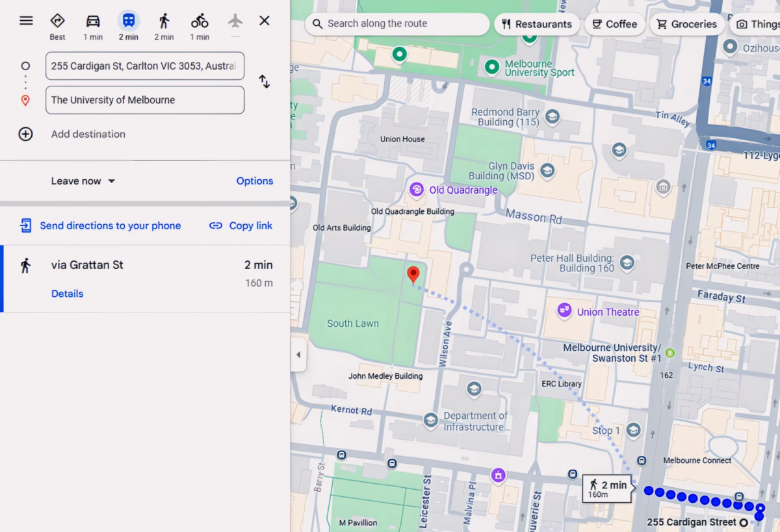The width and height of the screenshot is (780, 532).
Task: Click the John Medley Building label
Action: [385, 376]
